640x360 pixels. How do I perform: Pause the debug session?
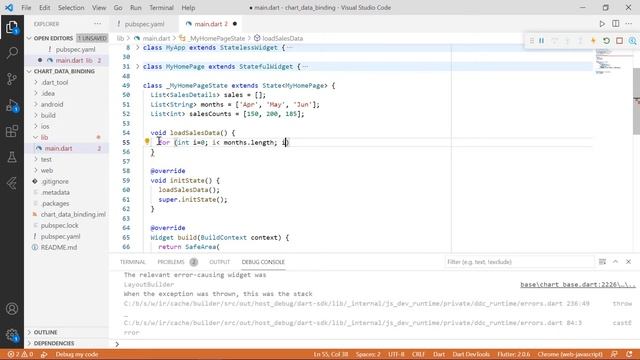point(542,41)
